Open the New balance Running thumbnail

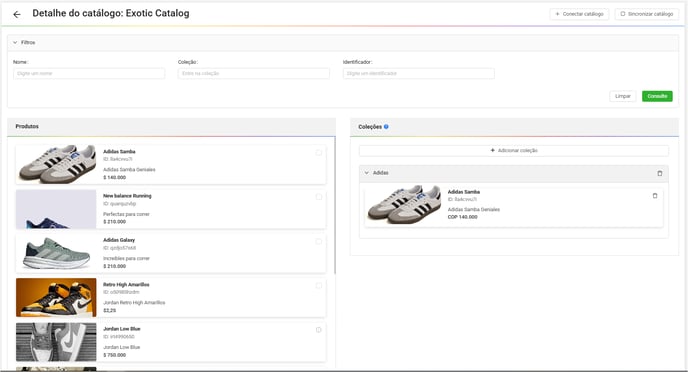[x=56, y=209]
